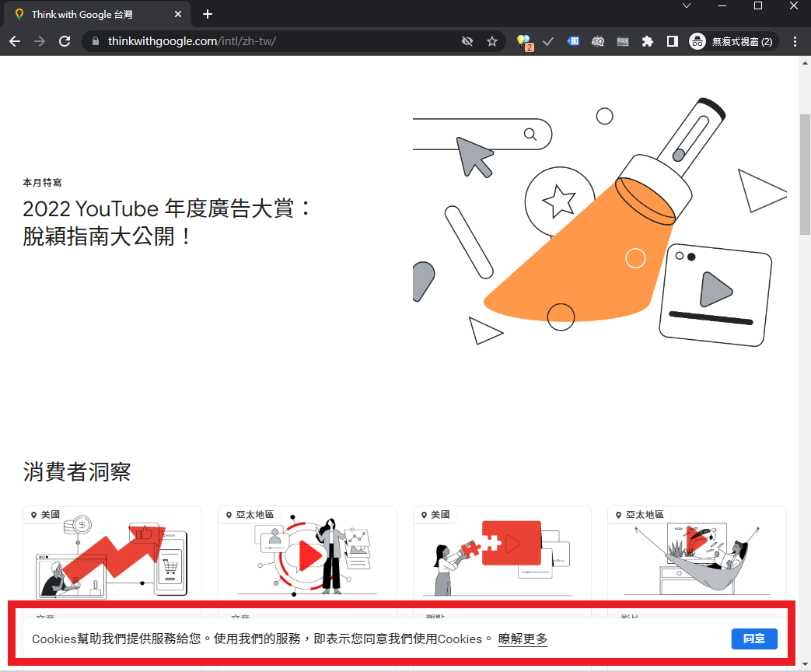Open 2022 YouTube 年度廣告大賞 headline
This screenshot has width=811, height=672.
(x=167, y=222)
